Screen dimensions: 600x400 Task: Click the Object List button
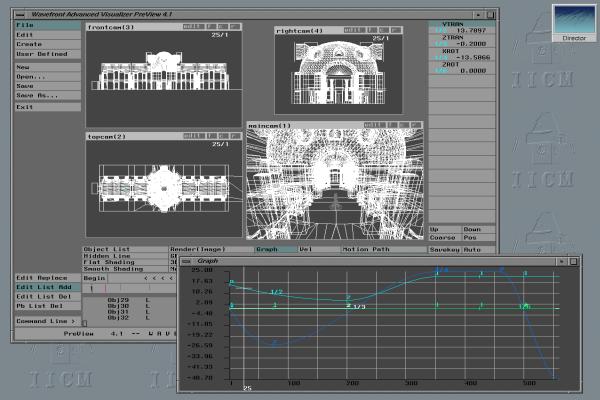tap(125, 249)
